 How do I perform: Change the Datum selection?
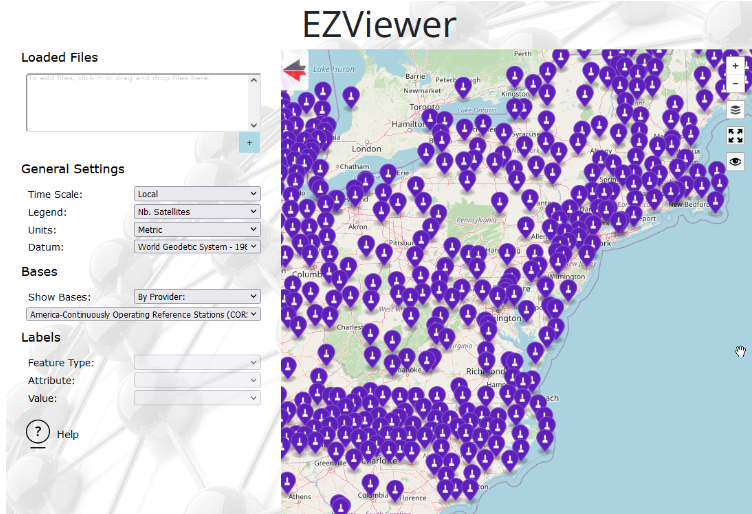pyautogui.click(x=196, y=246)
